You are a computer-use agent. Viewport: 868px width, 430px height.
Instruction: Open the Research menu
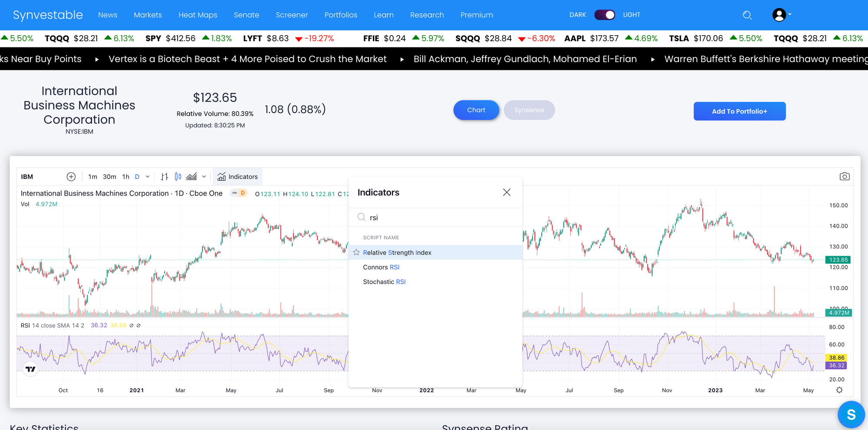click(427, 15)
